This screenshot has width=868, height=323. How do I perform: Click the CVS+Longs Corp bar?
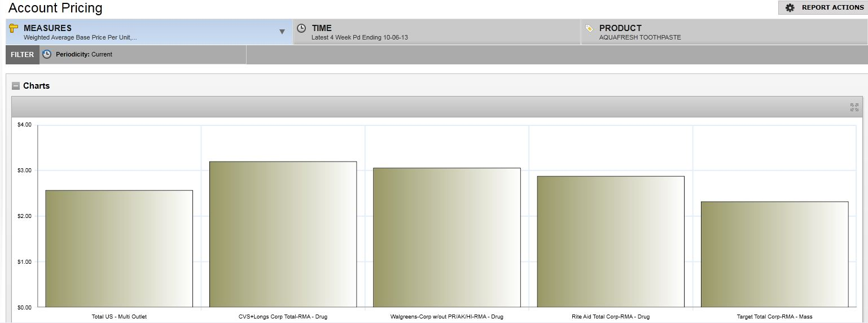click(x=283, y=234)
